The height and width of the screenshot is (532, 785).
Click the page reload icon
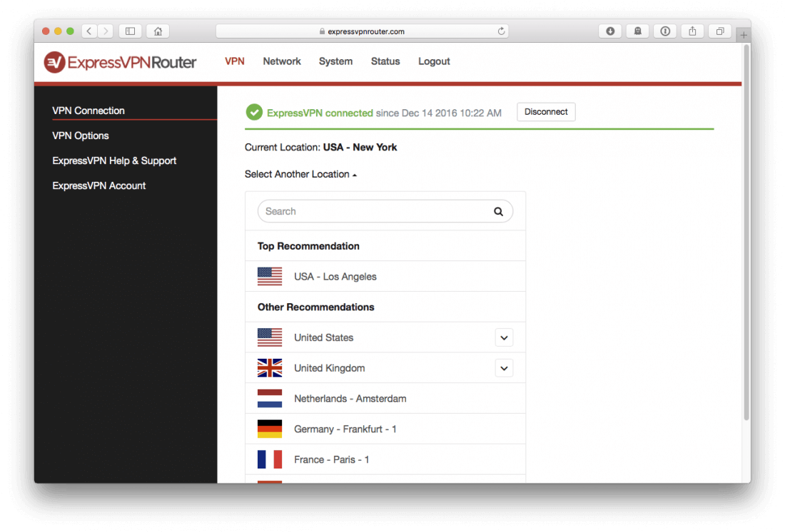pos(502,31)
